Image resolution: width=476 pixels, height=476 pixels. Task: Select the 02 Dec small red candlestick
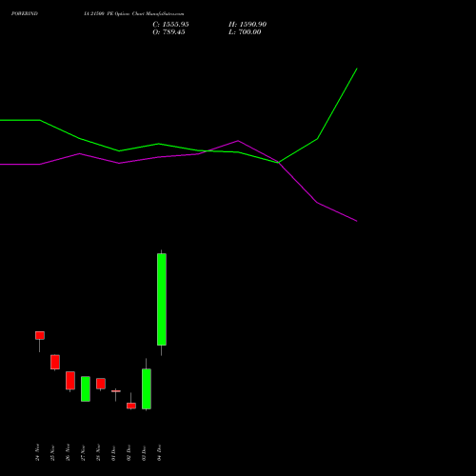[x=131, y=406]
